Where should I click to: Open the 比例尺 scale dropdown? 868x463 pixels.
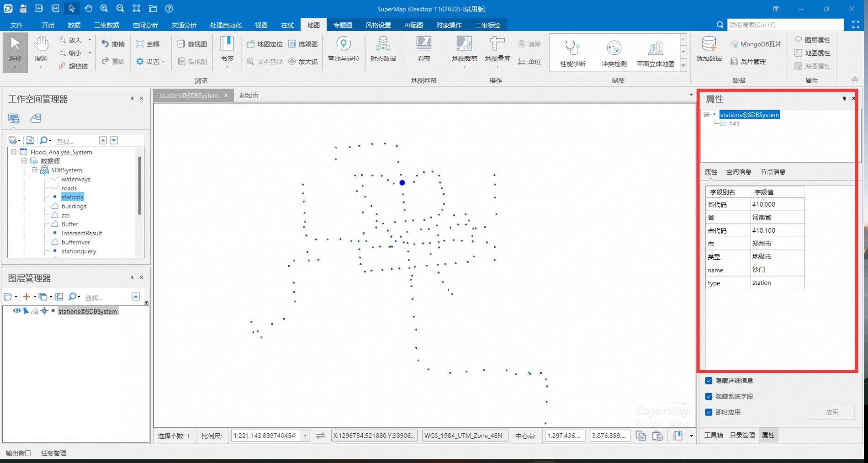coord(305,436)
